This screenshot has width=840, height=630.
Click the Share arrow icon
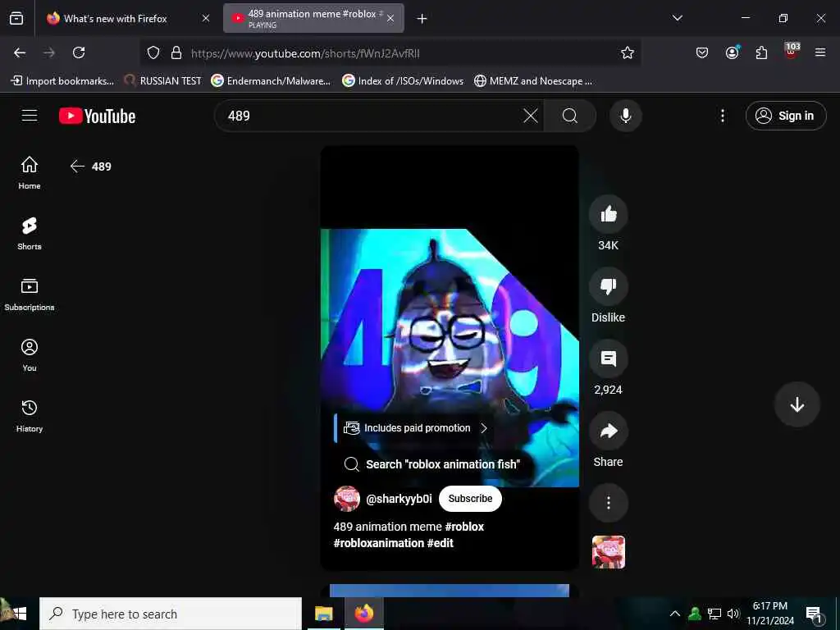pyautogui.click(x=608, y=431)
